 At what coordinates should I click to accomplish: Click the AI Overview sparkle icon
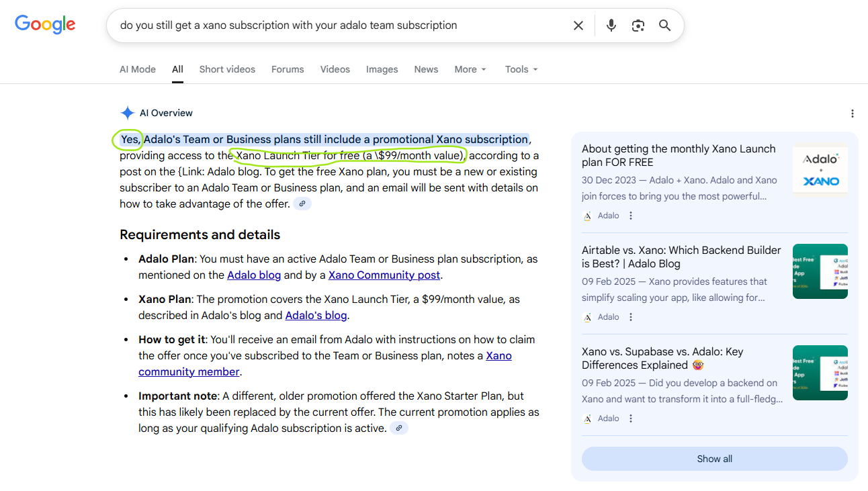127,113
